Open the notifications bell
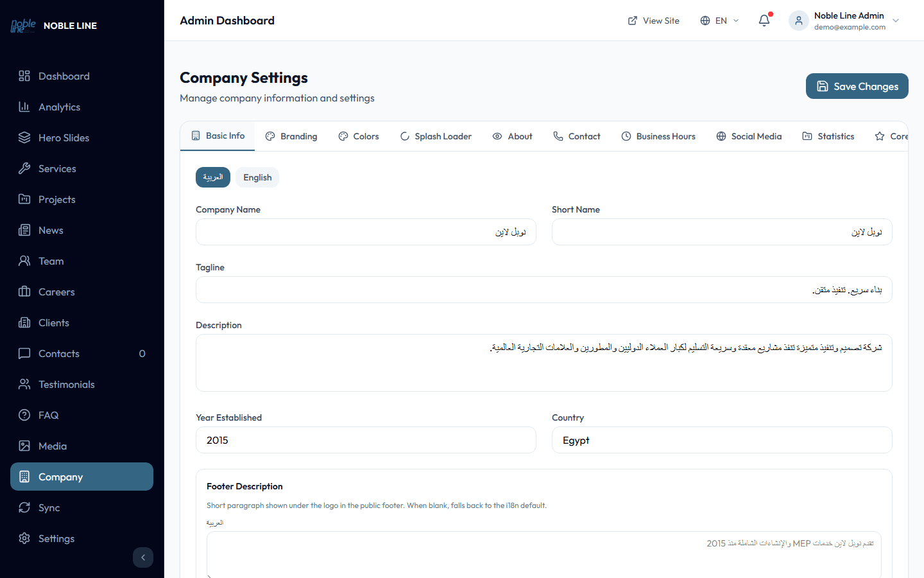 point(764,21)
